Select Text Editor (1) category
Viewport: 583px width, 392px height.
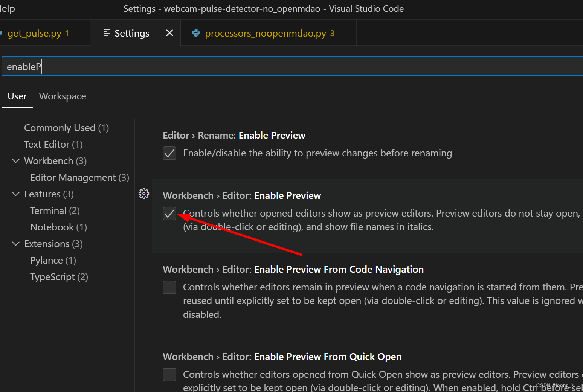53,145
